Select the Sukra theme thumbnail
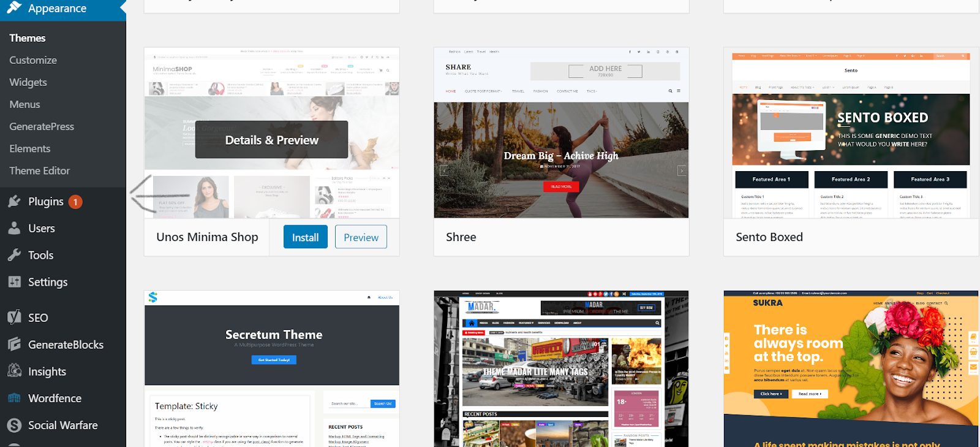 851,369
